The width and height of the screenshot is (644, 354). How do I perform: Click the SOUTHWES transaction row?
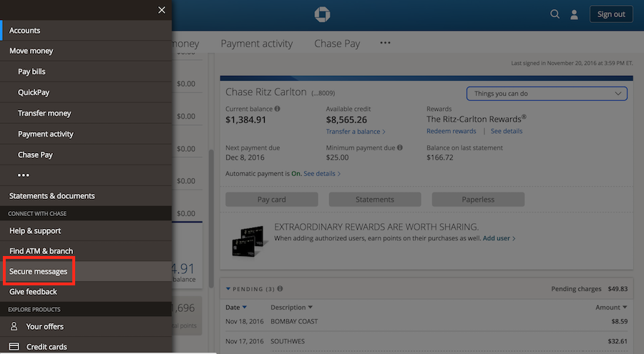pyautogui.click(x=426, y=341)
